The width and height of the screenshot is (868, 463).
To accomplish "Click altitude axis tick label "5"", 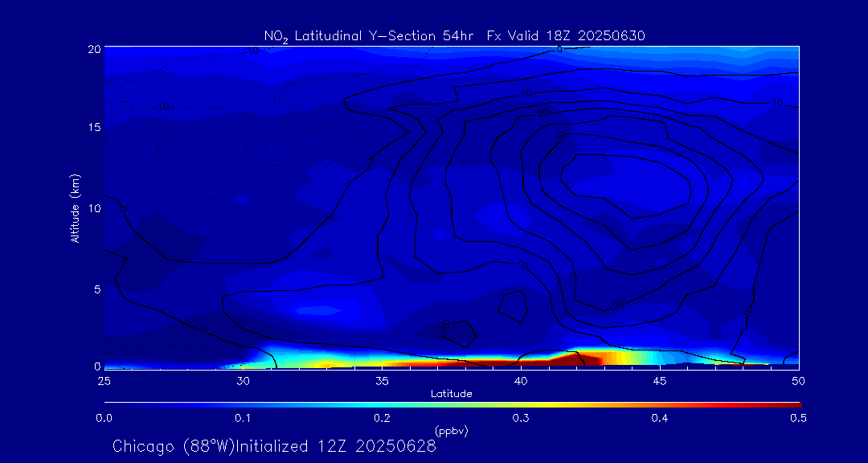I will click(97, 289).
